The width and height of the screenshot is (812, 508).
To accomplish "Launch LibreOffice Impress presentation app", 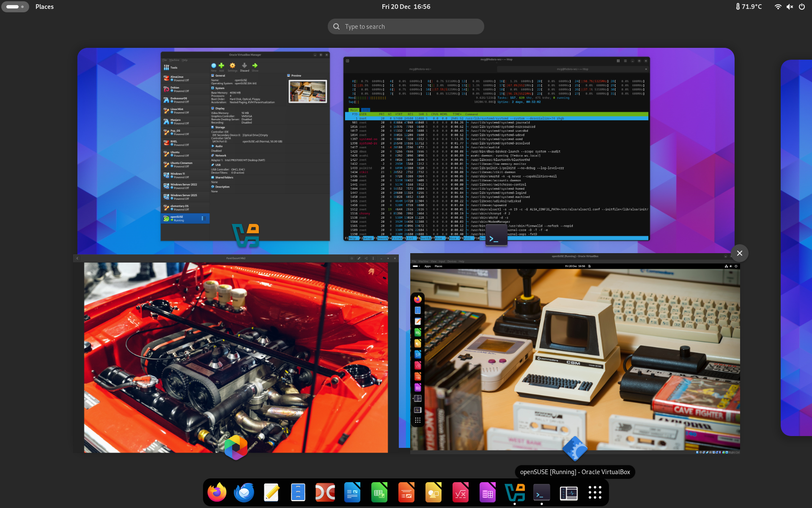I will click(406, 493).
